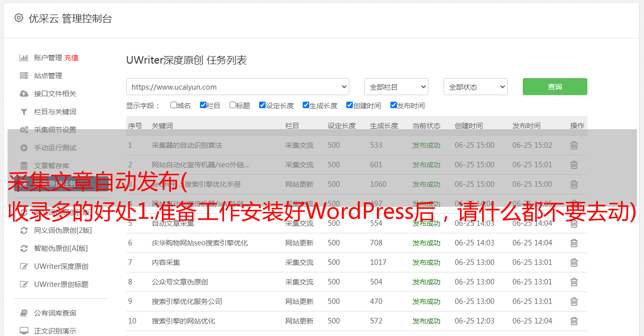Open UWriter深度原创 in the sidebar
This screenshot has height=336, width=644.
(61, 266)
